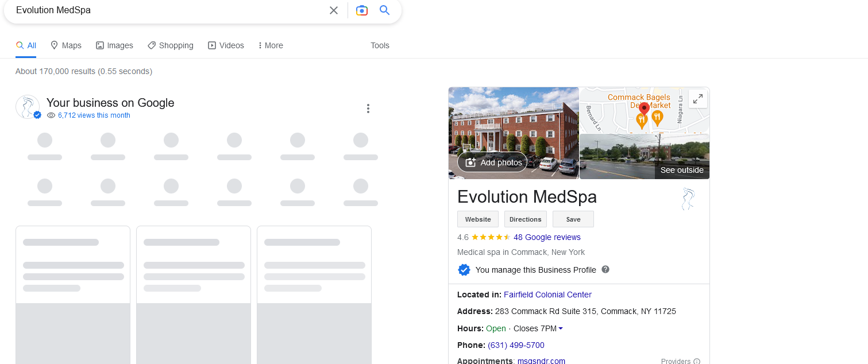Open the Shopping tab
The image size is (868, 364).
tap(171, 45)
